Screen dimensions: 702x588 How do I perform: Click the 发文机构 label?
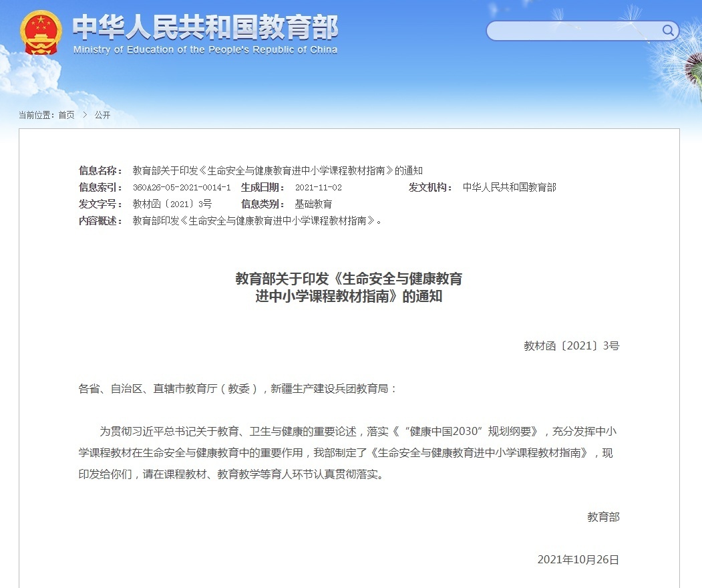point(430,187)
